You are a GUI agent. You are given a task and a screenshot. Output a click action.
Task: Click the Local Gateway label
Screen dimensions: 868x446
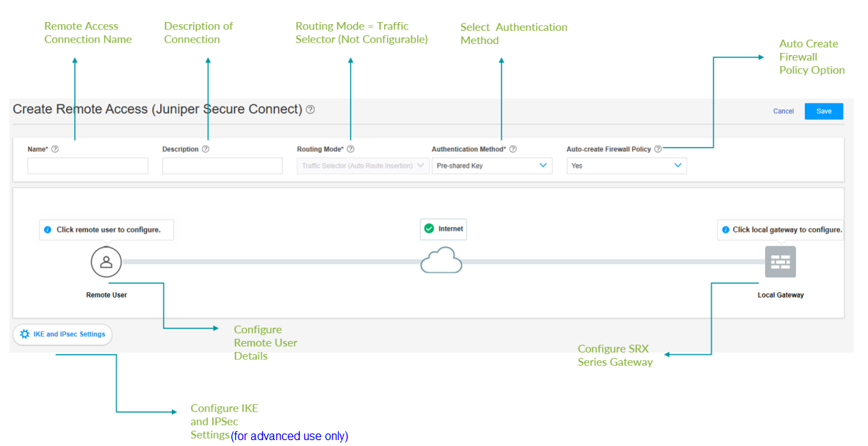(x=781, y=295)
